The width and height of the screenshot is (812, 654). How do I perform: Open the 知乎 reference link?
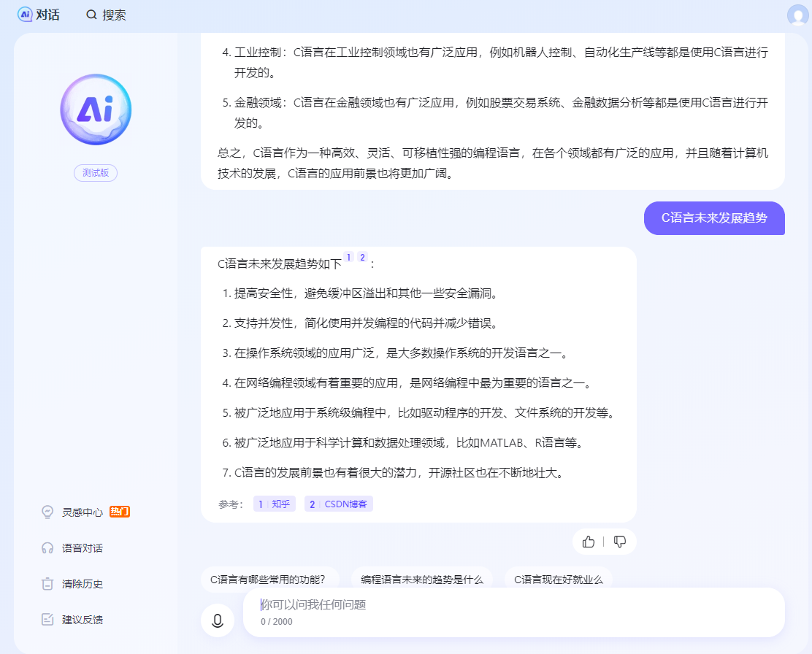pyautogui.click(x=274, y=504)
